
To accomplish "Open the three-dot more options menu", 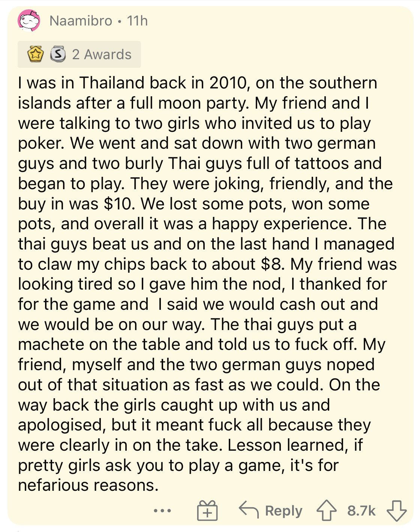I will click(x=162, y=511).
